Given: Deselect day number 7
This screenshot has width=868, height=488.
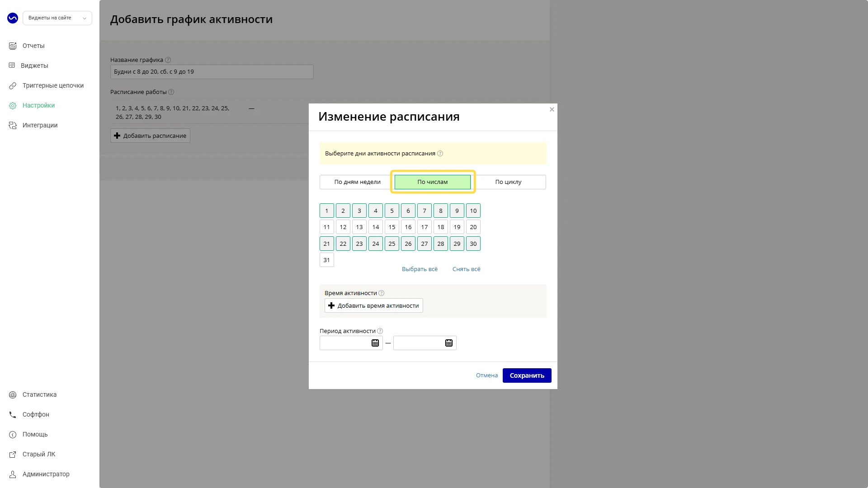Looking at the screenshot, I should pyautogui.click(x=425, y=211).
